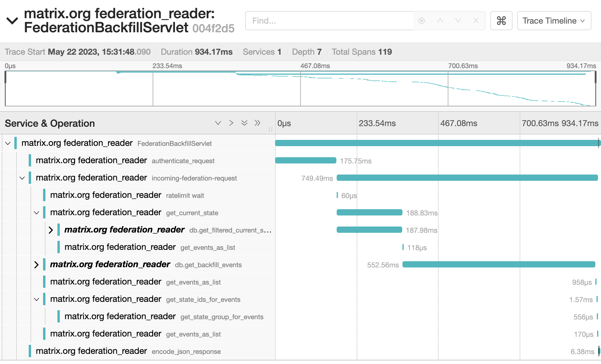Screen dimensions: 601x364
Task: Jump to previous search match with up arrow
Action: pyautogui.click(x=440, y=21)
